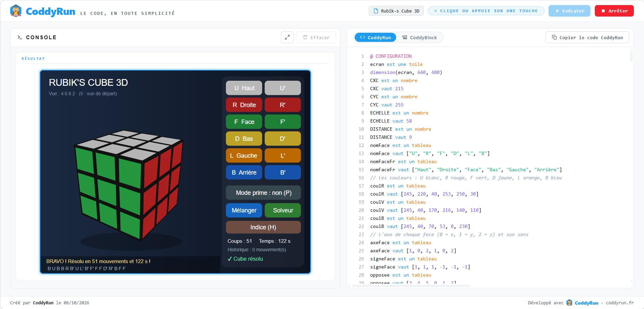The width and height of the screenshot is (644, 309).
Task: Open the CoddyRun link in the footer right
Action: point(586,303)
